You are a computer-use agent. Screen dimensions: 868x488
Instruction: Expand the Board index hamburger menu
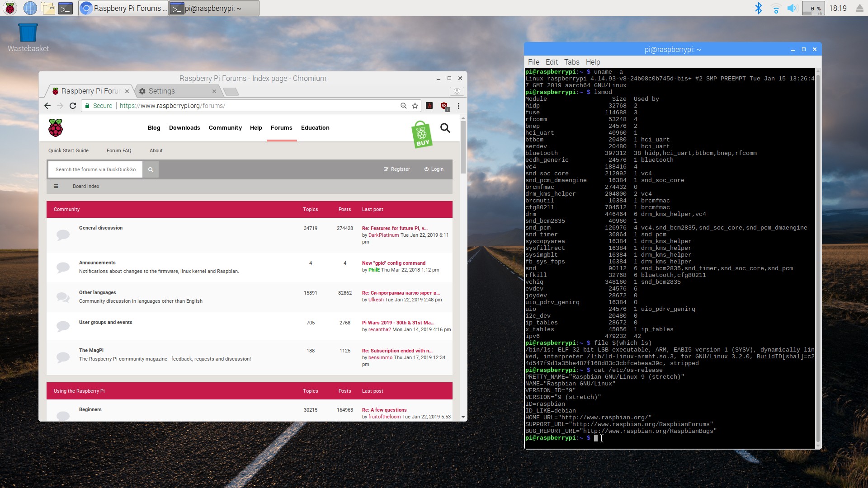click(x=56, y=186)
